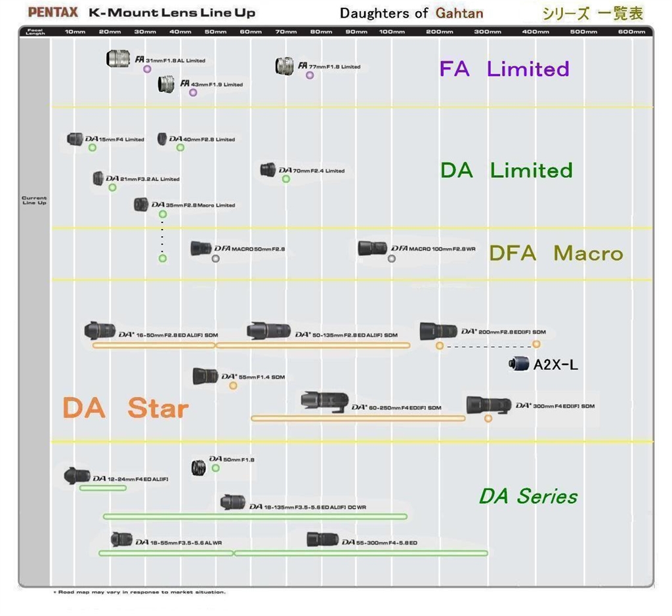
Task: Click the DA* 200mm F2.8 lens image
Action: coord(438,331)
